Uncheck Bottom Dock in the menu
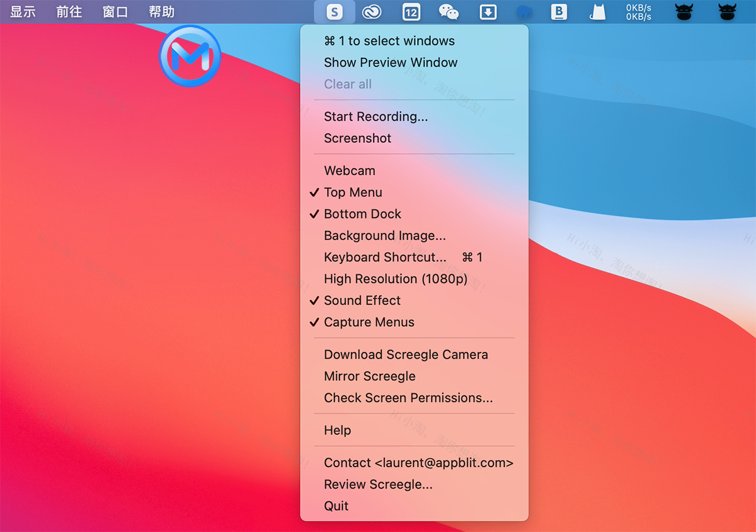Image resolution: width=756 pixels, height=532 pixels. click(x=362, y=214)
